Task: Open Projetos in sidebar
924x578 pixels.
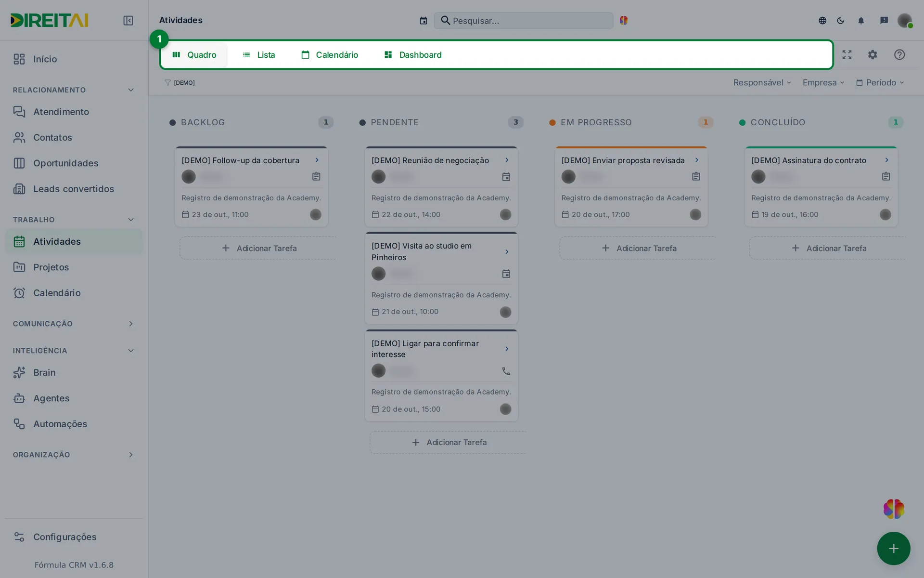Action: click(x=74, y=267)
